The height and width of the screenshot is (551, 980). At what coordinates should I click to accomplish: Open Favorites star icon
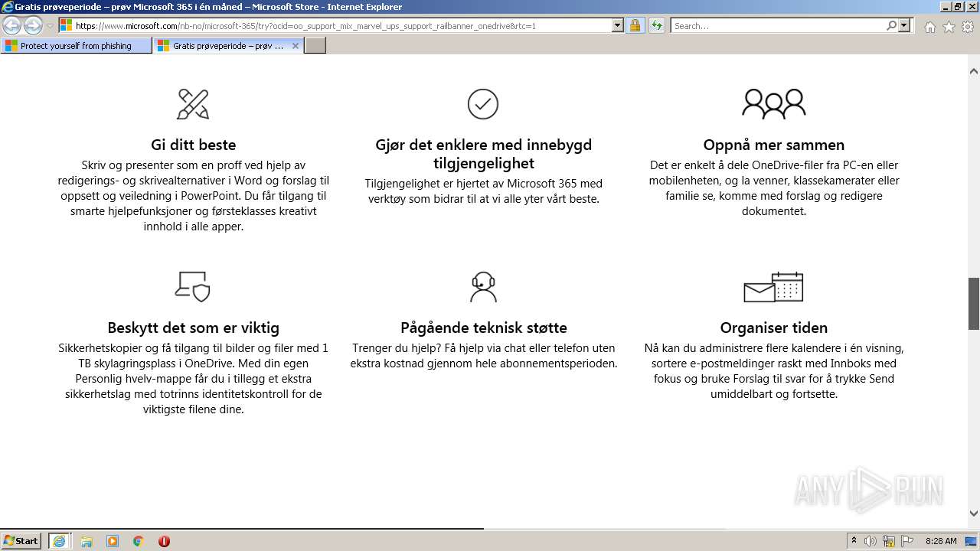point(949,27)
